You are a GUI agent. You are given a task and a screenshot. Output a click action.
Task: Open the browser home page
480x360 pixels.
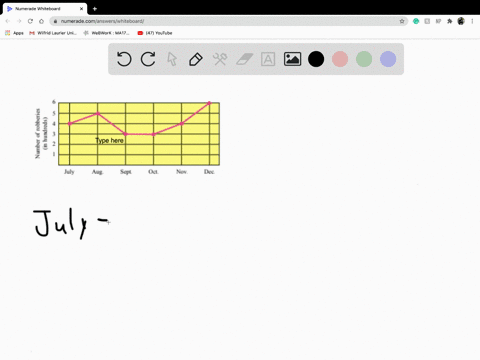(x=41, y=21)
